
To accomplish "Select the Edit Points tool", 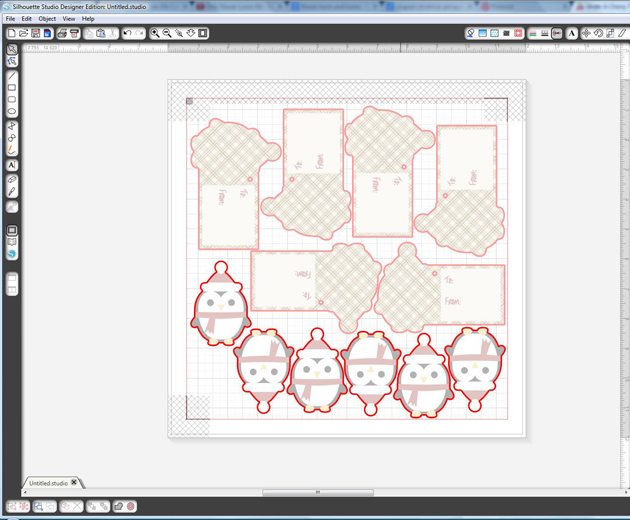I will tap(12, 61).
